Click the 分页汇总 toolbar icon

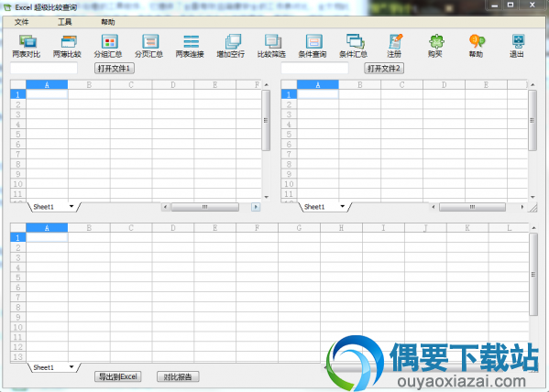coord(149,46)
